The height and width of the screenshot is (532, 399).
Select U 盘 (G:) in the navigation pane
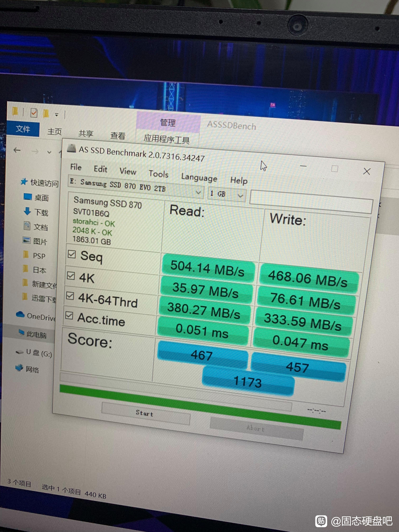point(34,353)
